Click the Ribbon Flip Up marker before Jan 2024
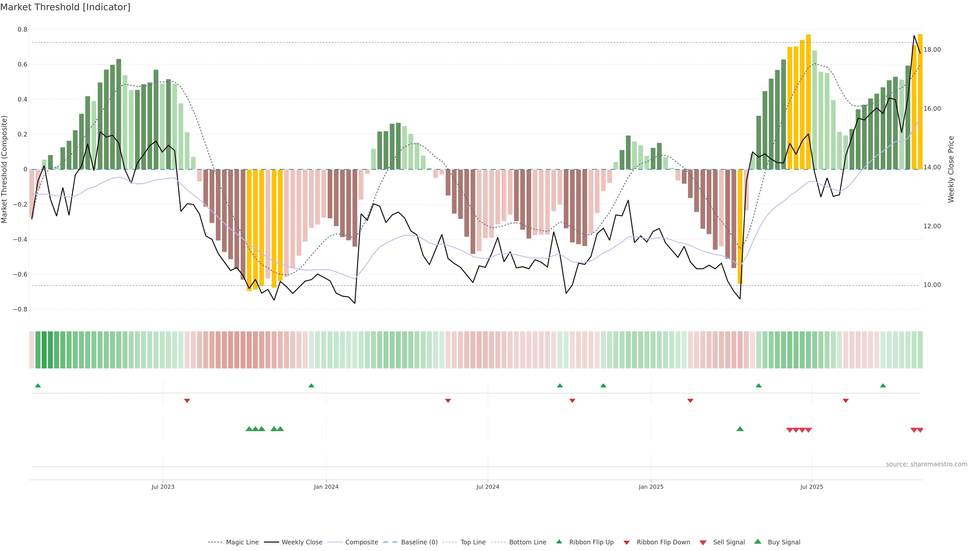This screenshot has width=980, height=551. coord(311,386)
